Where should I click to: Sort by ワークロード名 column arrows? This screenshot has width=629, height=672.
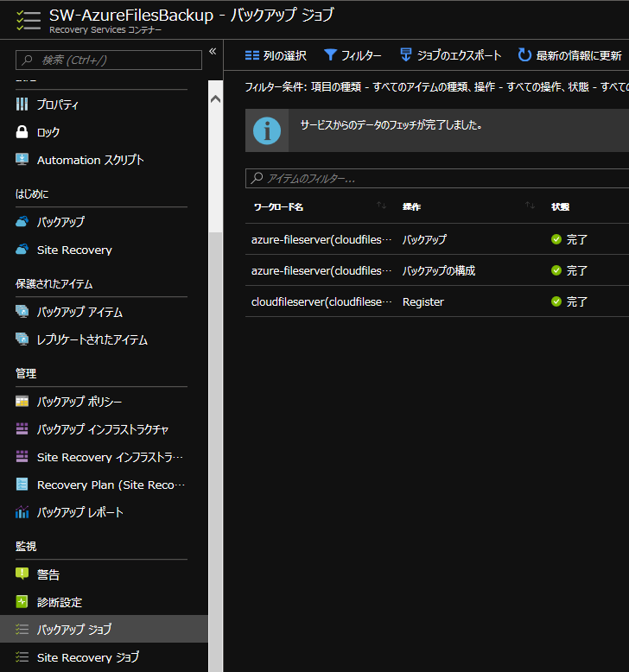(x=381, y=206)
